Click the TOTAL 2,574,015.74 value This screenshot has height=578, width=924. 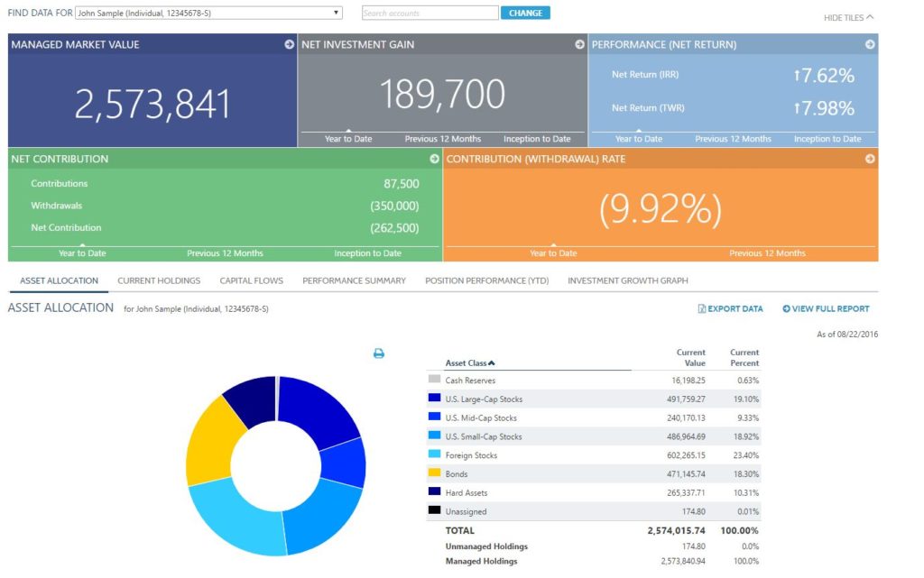[676, 530]
